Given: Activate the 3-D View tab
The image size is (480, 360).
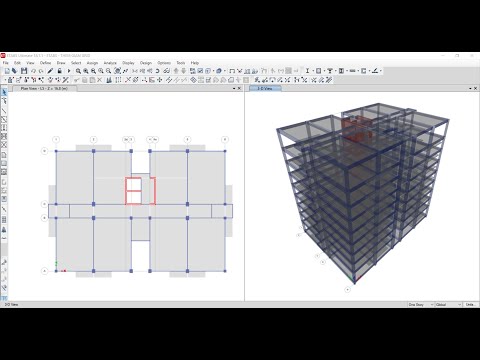Looking at the screenshot, I should click(x=265, y=88).
